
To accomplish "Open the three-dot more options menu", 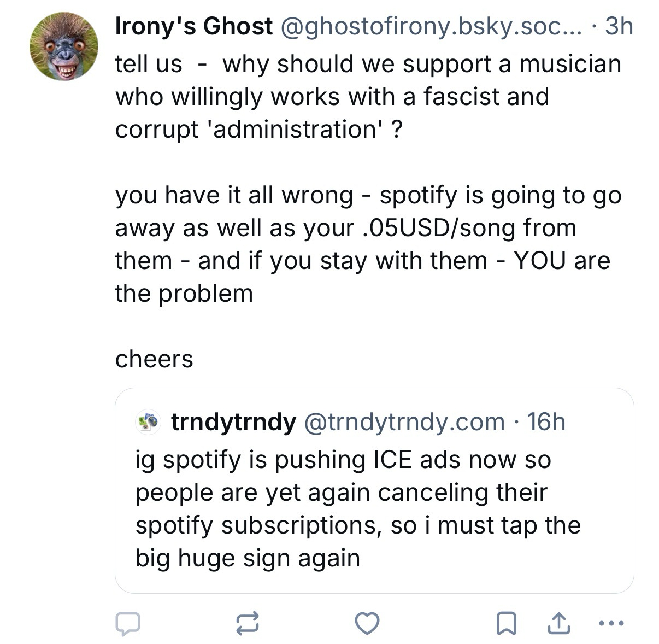I will pos(610,623).
